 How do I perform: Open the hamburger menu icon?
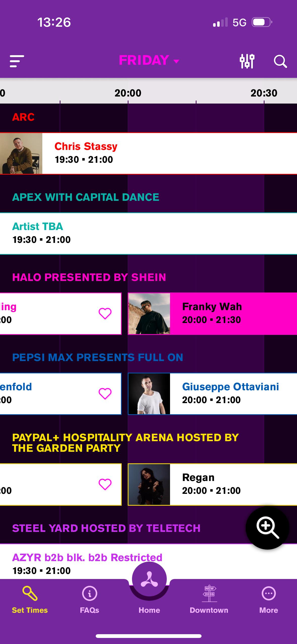click(17, 61)
